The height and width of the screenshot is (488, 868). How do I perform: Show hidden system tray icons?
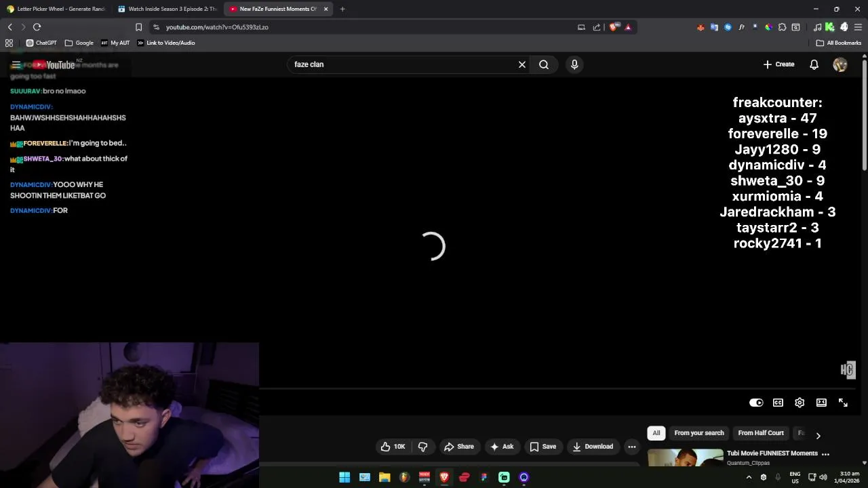click(x=749, y=477)
